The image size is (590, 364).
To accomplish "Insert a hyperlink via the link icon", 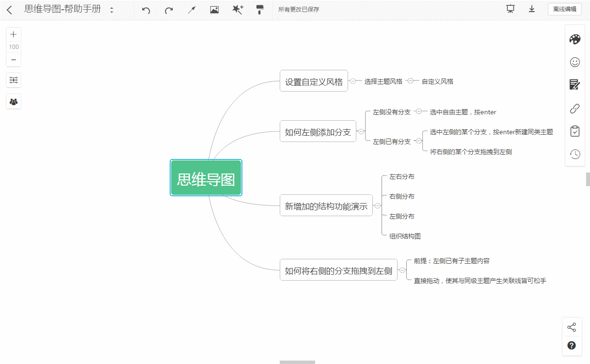I will pyautogui.click(x=574, y=108).
